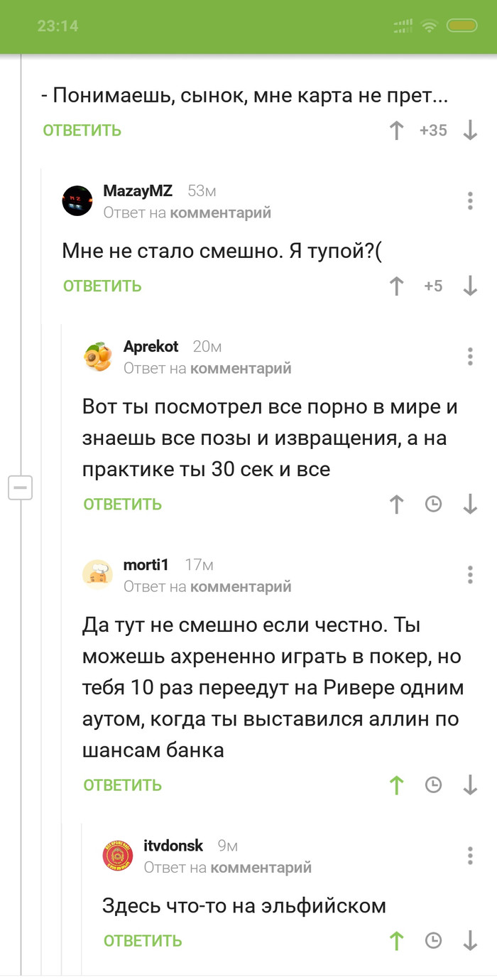Viewport: 497px width, 980px height.
Task: Toggle the green upvote on morti1's comment
Action: (397, 785)
